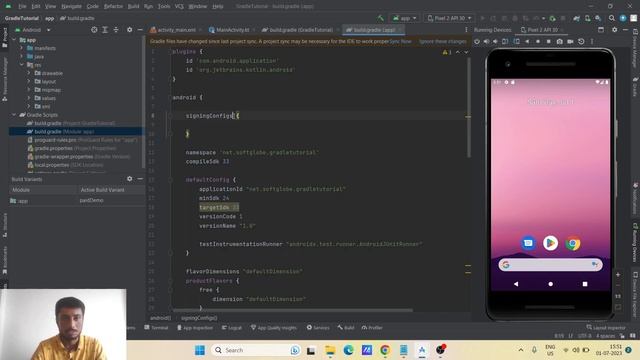Click emulator volume up icon
Screen dimensions: 640x360
click(486, 41)
